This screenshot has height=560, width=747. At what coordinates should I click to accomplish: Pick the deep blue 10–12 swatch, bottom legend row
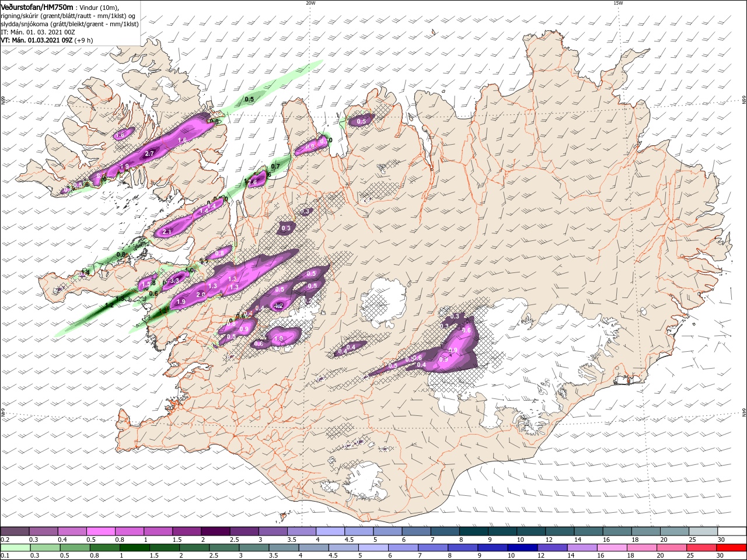[x=523, y=548]
